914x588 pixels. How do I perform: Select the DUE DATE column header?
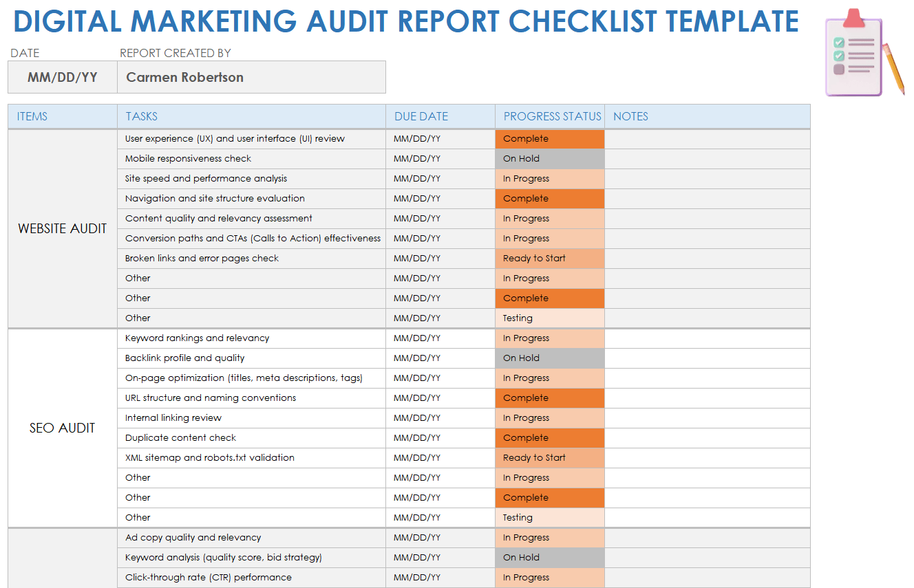coord(440,116)
